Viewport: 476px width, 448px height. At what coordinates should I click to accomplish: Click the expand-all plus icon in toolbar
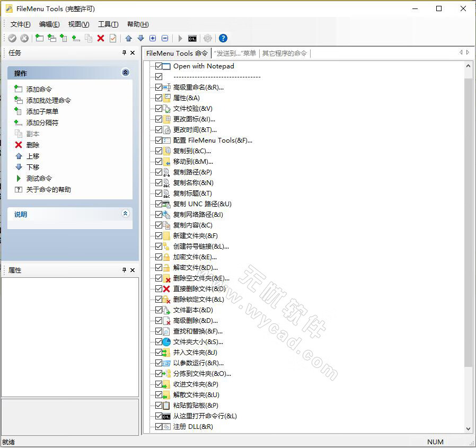(x=152, y=38)
